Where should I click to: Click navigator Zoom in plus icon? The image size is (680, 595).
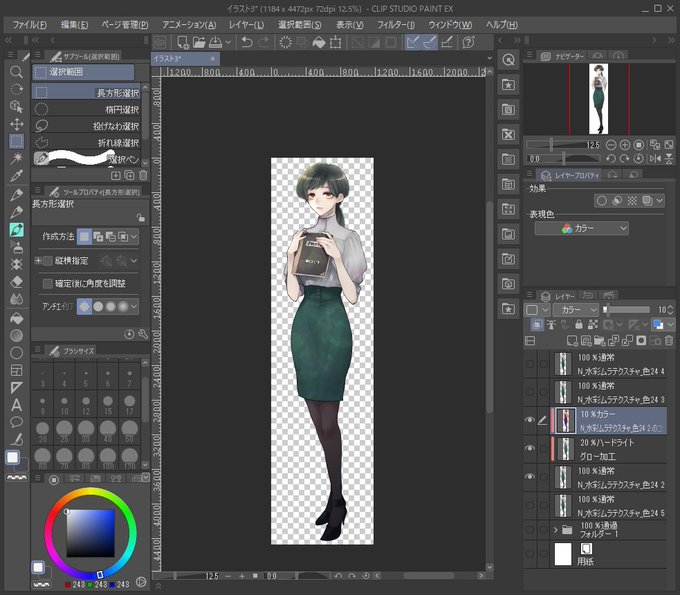(624, 145)
